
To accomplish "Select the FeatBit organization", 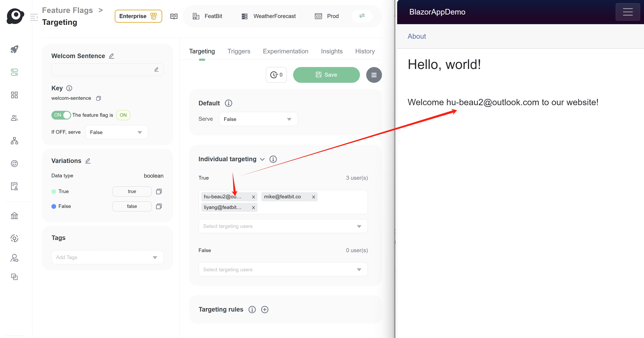I will click(x=207, y=16).
